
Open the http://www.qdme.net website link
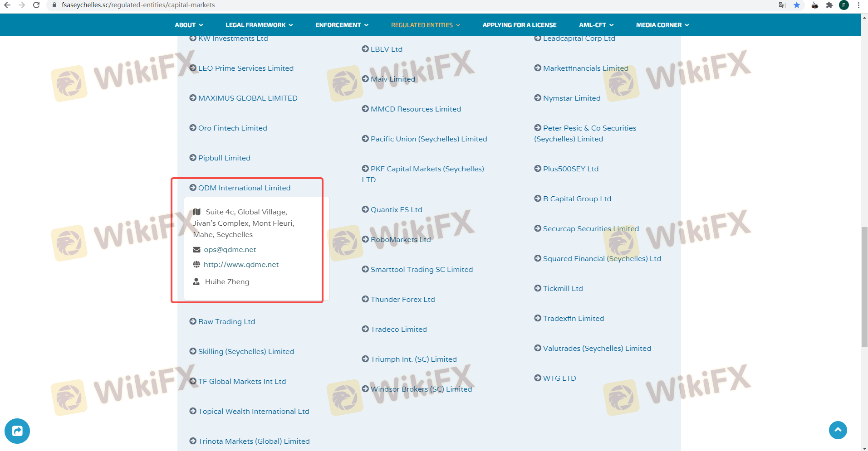[241, 264]
